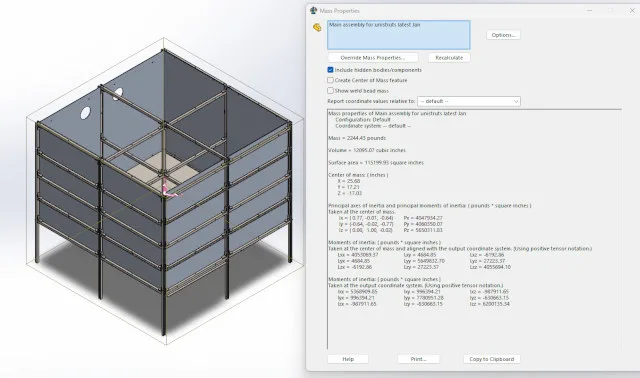Image resolution: width=640 pixels, height=378 pixels.
Task: Open the Report coordinate values dropdown
Action: [x=469, y=101]
